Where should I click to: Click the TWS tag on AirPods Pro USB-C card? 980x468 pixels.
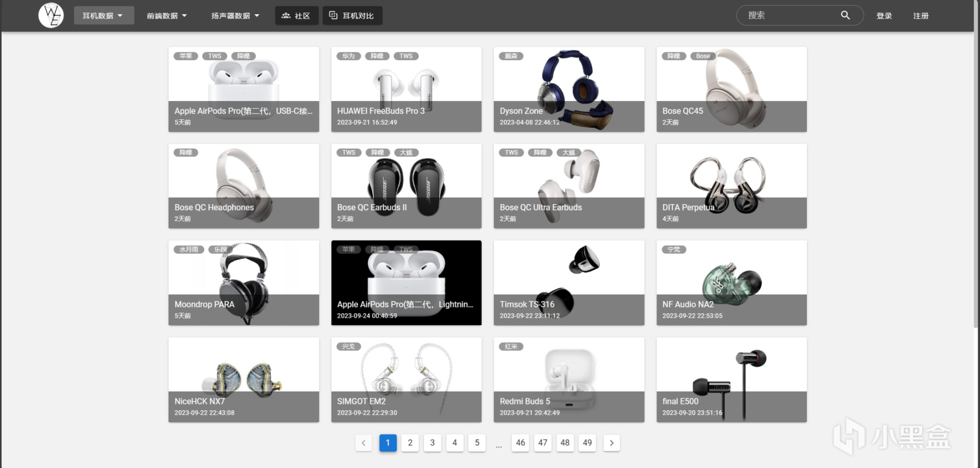[214, 56]
